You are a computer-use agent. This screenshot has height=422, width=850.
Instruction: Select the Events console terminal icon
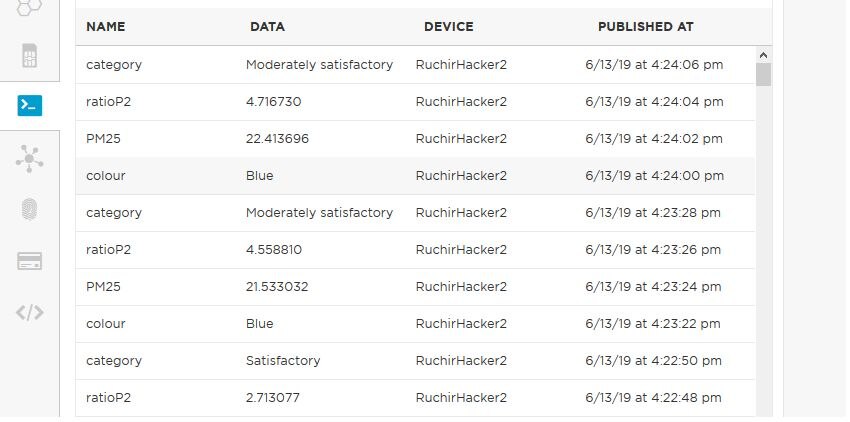29,105
